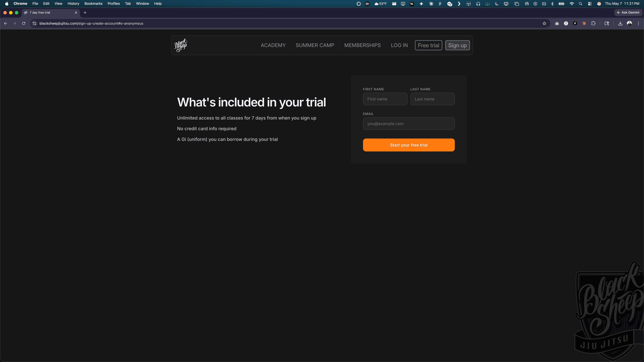The image size is (644, 362).
Task: Focus the Last name field
Action: pos(433,99)
